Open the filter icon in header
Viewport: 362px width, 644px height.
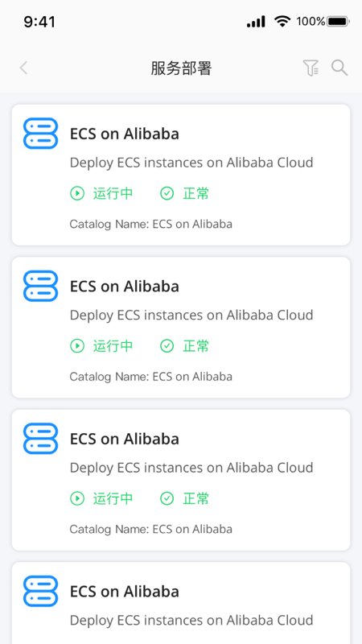[x=311, y=68]
